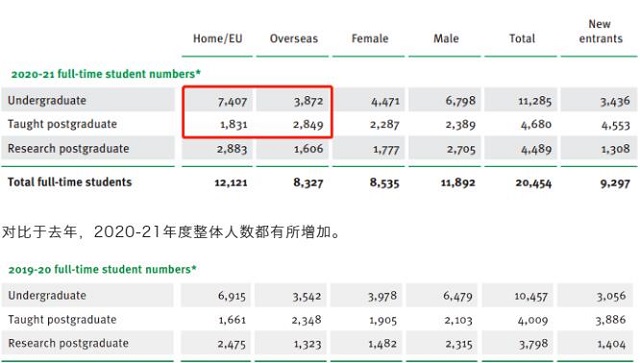Click the value 4,471

pyautogui.click(x=385, y=101)
